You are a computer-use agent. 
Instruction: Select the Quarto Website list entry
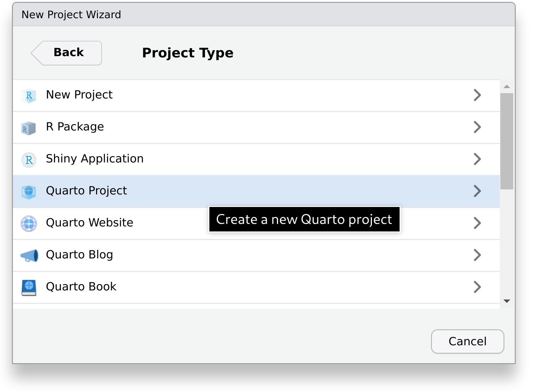click(90, 223)
